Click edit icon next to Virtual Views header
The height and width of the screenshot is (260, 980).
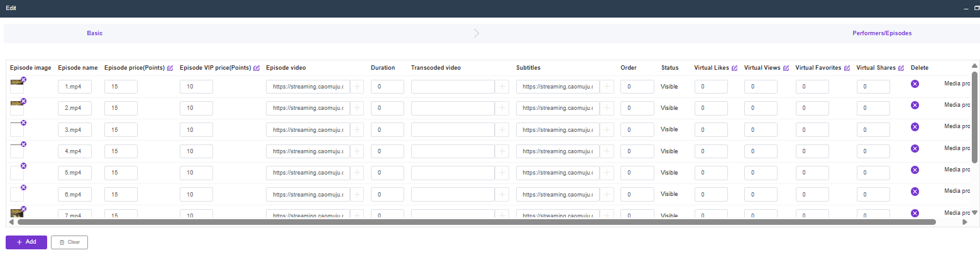point(786,68)
